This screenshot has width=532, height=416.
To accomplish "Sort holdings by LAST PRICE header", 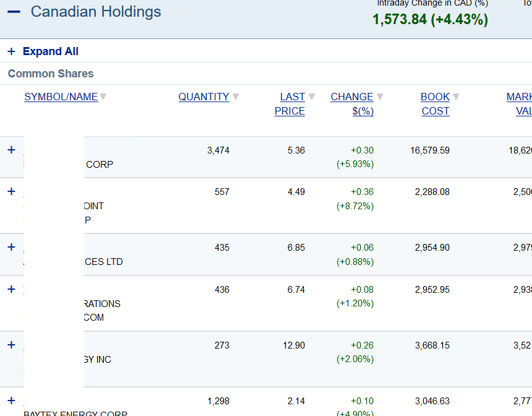I will [291, 104].
